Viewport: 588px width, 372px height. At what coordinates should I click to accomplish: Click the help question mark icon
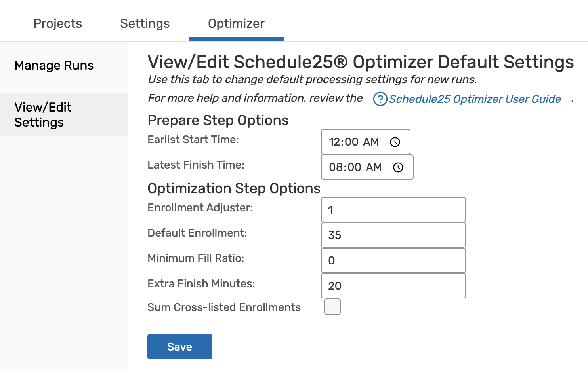click(x=380, y=99)
